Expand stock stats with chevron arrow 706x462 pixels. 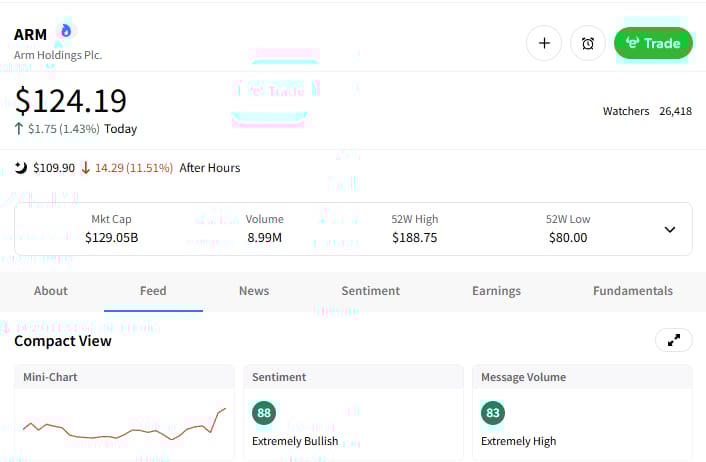pos(670,230)
